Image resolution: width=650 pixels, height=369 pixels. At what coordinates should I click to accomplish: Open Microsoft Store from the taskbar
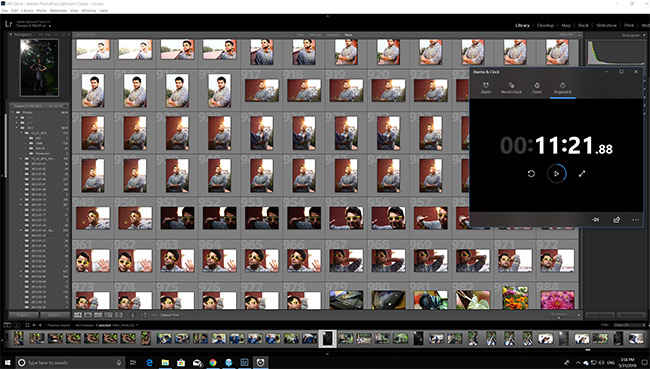coord(181,363)
